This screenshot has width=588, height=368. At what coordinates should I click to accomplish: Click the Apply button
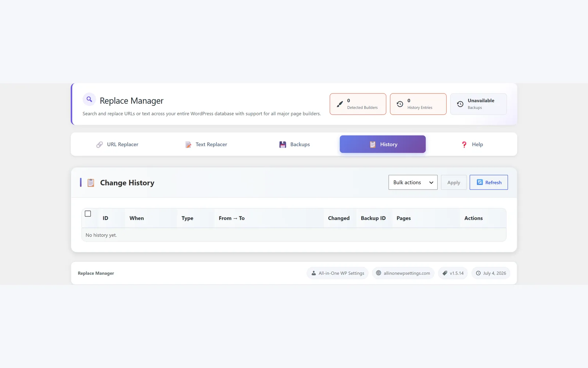(453, 182)
